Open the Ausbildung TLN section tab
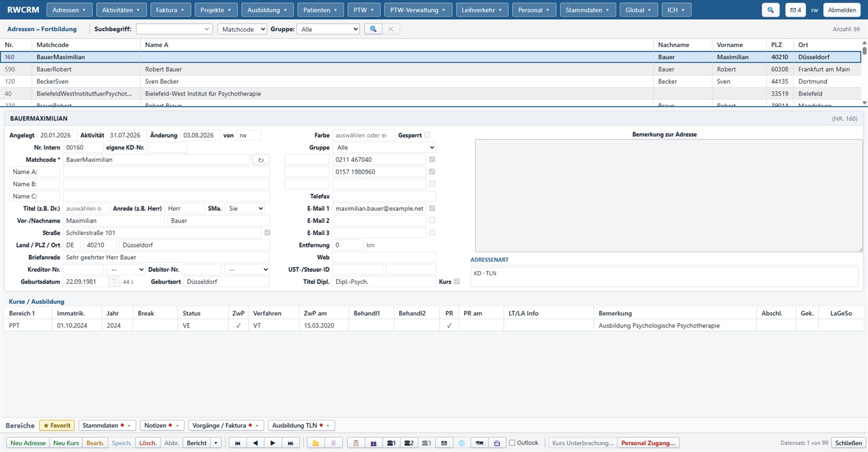 point(301,425)
